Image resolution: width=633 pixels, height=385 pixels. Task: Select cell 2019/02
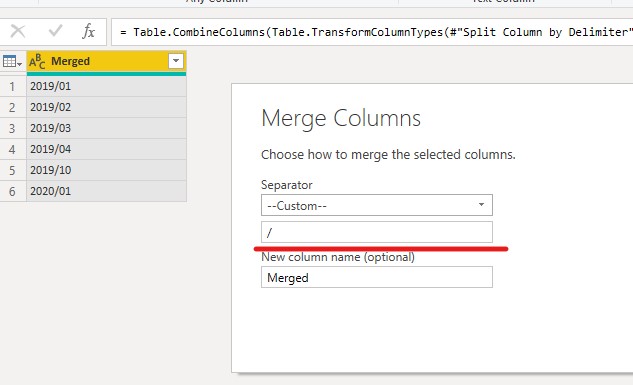point(107,107)
